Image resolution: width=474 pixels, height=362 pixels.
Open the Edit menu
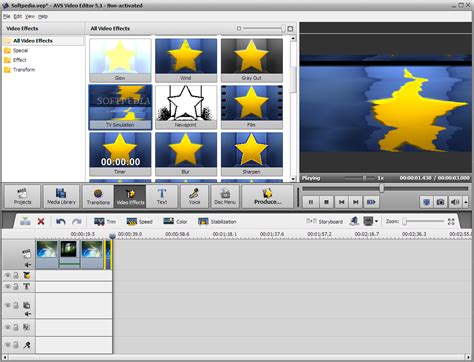(x=18, y=16)
